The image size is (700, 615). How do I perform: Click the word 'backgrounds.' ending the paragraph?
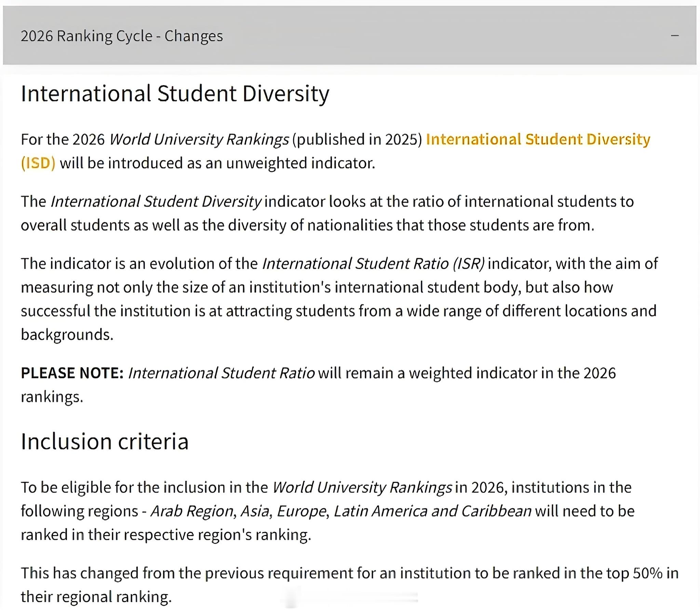tap(67, 334)
